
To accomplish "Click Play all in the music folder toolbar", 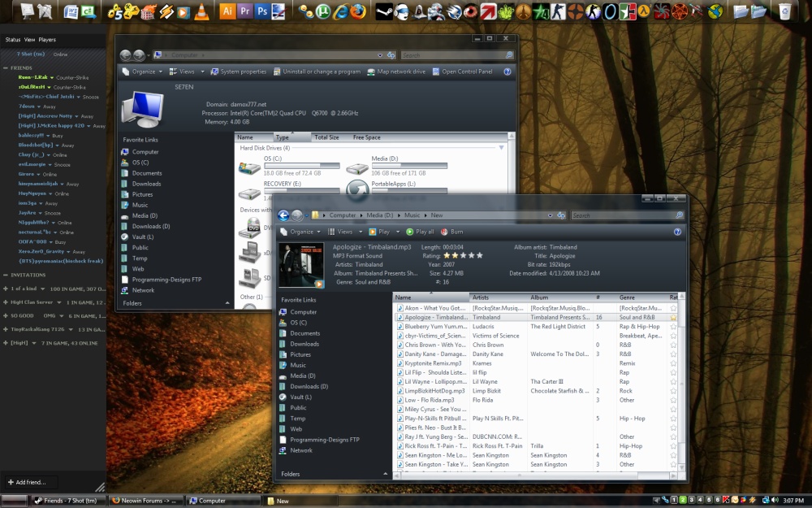I will click(421, 232).
